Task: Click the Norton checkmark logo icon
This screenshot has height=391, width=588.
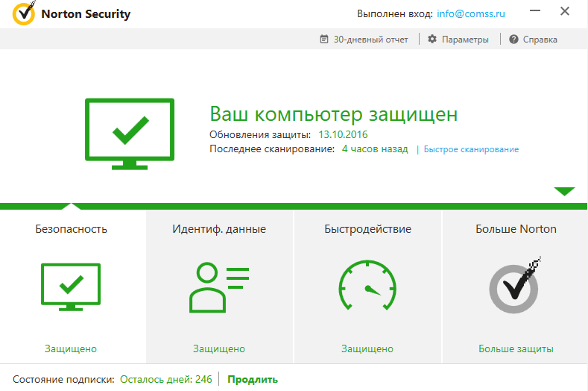Action: (x=24, y=13)
